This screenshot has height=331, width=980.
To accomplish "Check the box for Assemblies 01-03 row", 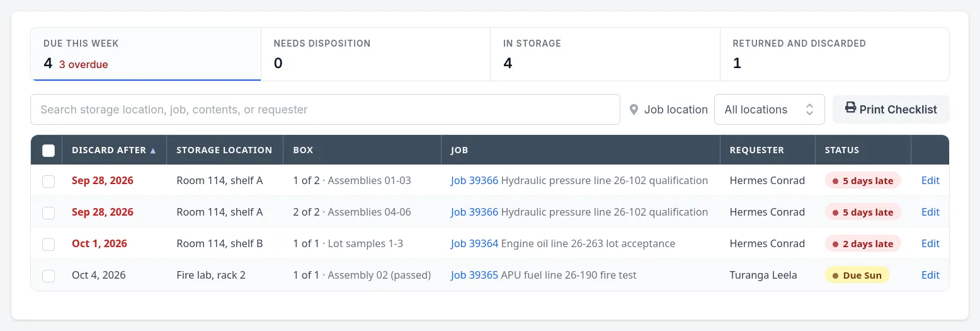I will [48, 182].
